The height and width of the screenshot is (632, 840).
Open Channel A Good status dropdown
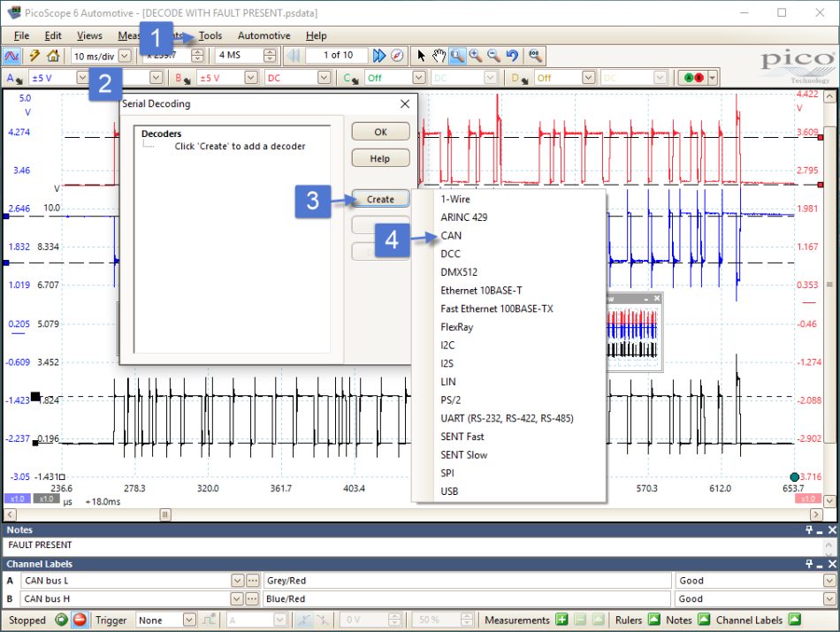[x=829, y=581]
